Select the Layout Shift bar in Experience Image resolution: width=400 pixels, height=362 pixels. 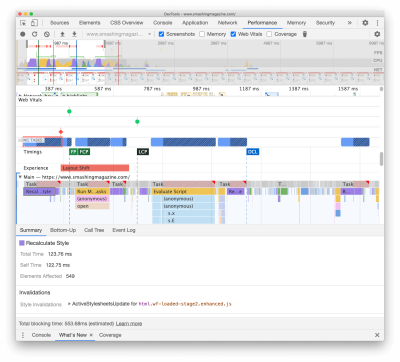click(x=95, y=168)
